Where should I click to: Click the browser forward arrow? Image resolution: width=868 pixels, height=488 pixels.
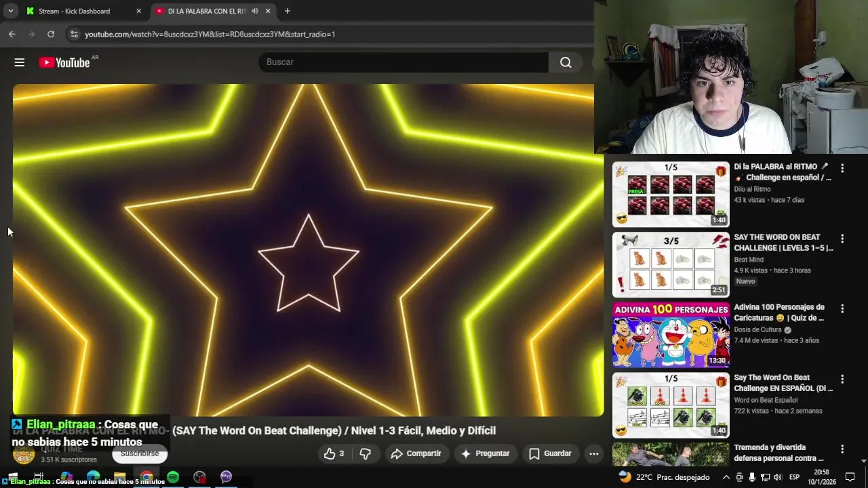coord(31,34)
